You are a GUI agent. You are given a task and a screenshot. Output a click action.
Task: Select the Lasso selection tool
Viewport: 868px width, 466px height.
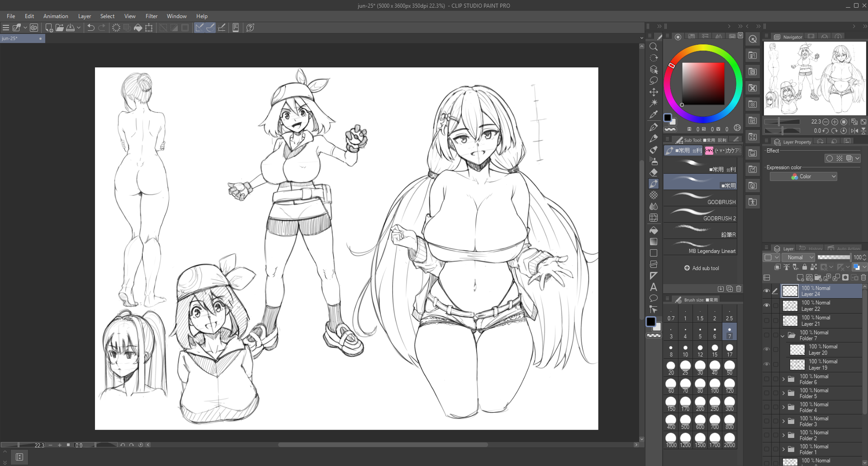point(654,81)
